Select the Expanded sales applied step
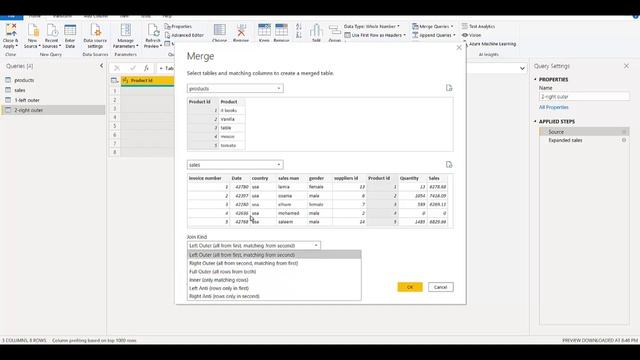The width and height of the screenshot is (640, 360). [x=584, y=140]
